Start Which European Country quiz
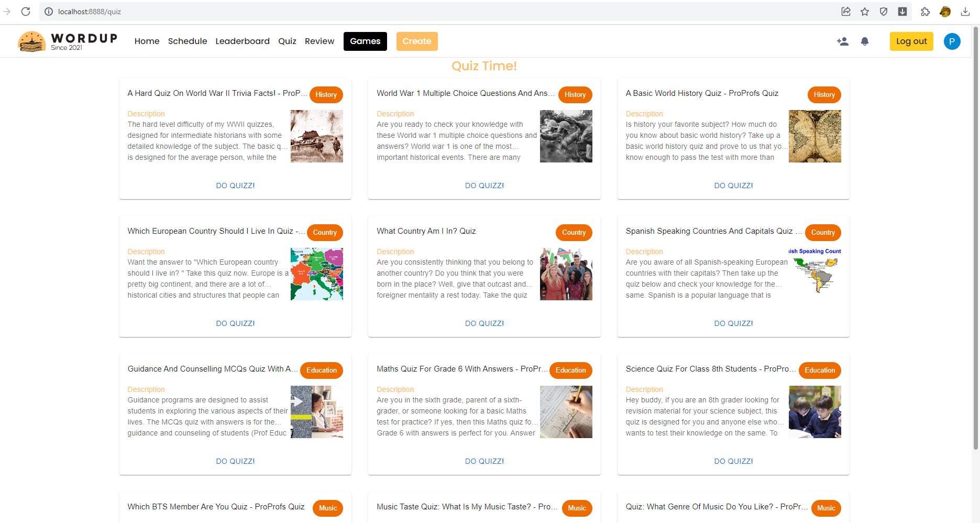The height and width of the screenshot is (523, 980). [x=235, y=323]
